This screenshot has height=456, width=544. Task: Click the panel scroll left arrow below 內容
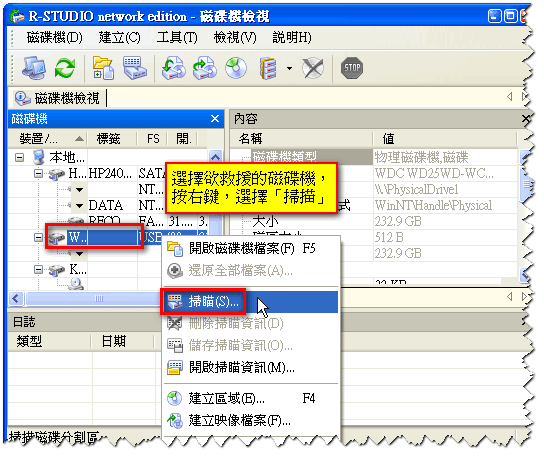[x=509, y=297]
